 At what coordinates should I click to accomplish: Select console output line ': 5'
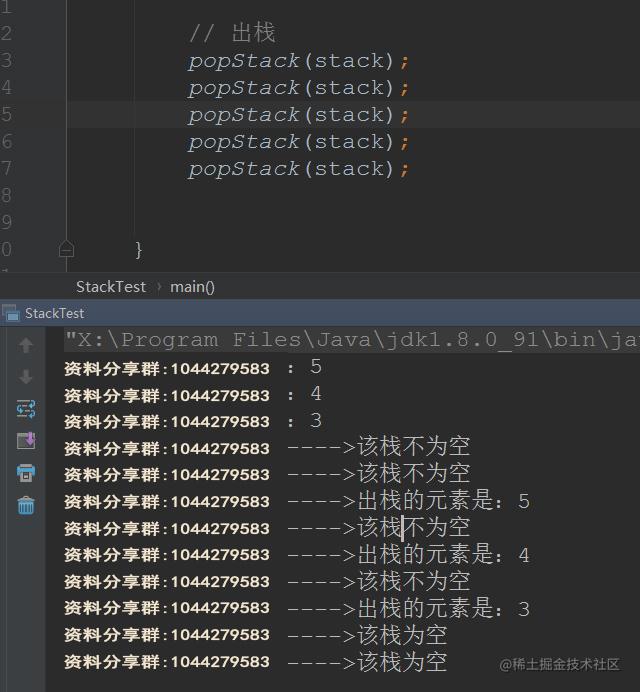(193, 367)
